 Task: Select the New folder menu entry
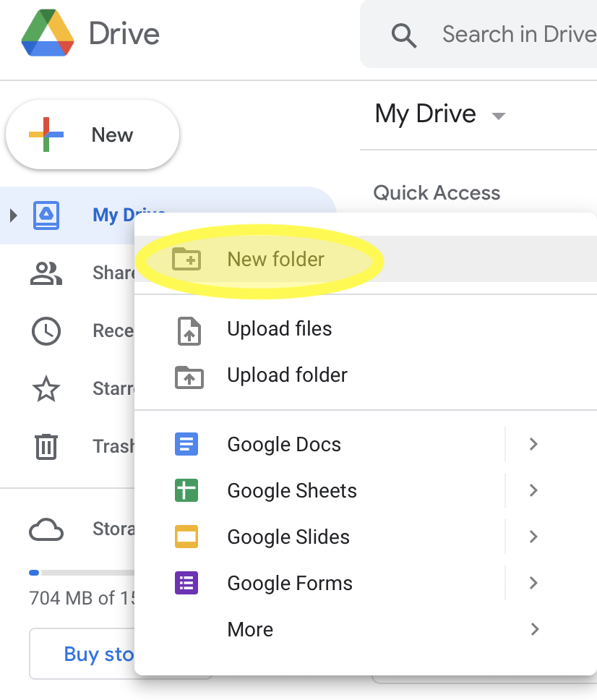pos(366,259)
